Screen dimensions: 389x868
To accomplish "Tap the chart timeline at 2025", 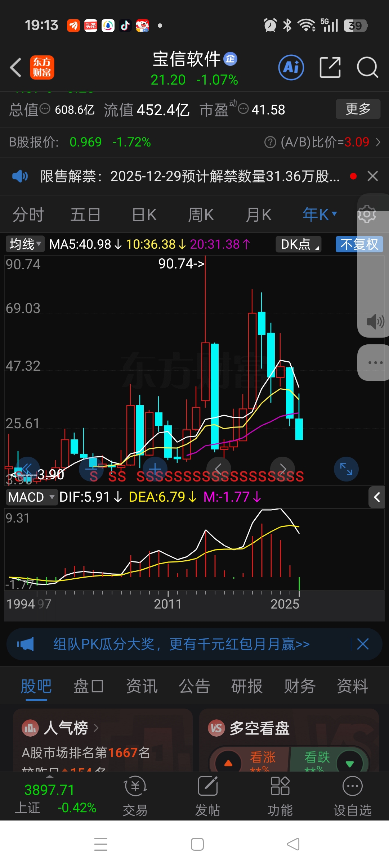I will click(x=285, y=604).
